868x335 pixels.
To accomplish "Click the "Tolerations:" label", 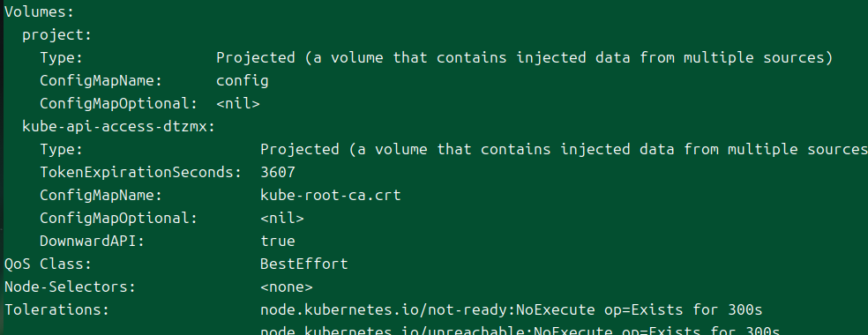I will pos(56,310).
